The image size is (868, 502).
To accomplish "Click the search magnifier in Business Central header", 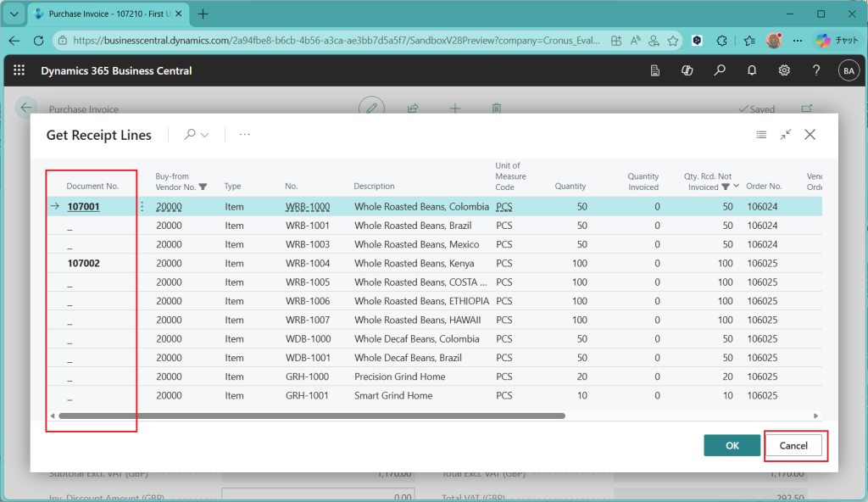I will (x=720, y=70).
